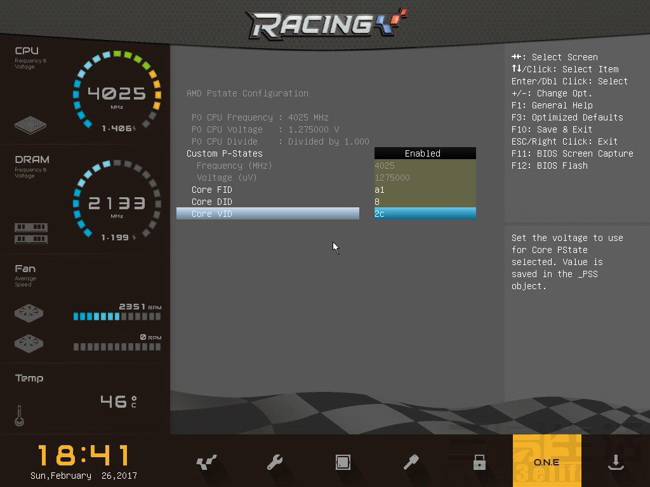Click the F11: BIOS Screen Capture hint
The width and height of the screenshot is (650, 487).
coord(572,153)
